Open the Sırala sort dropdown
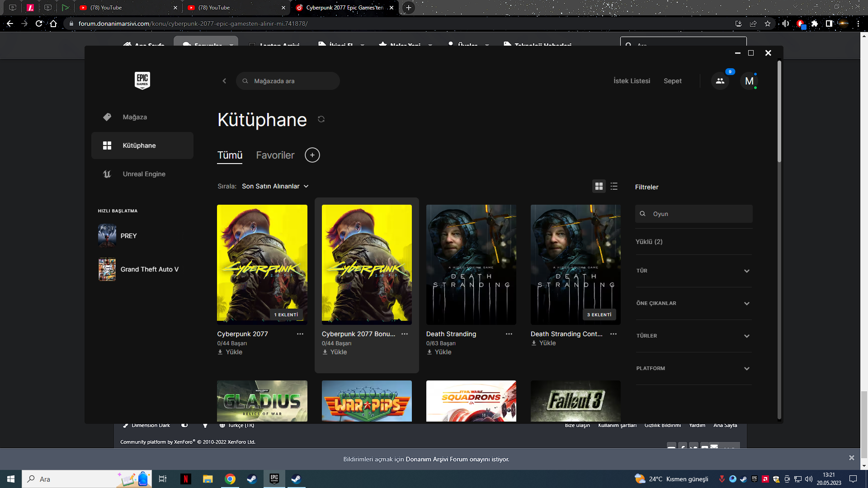This screenshot has height=488, width=868. click(275, 186)
